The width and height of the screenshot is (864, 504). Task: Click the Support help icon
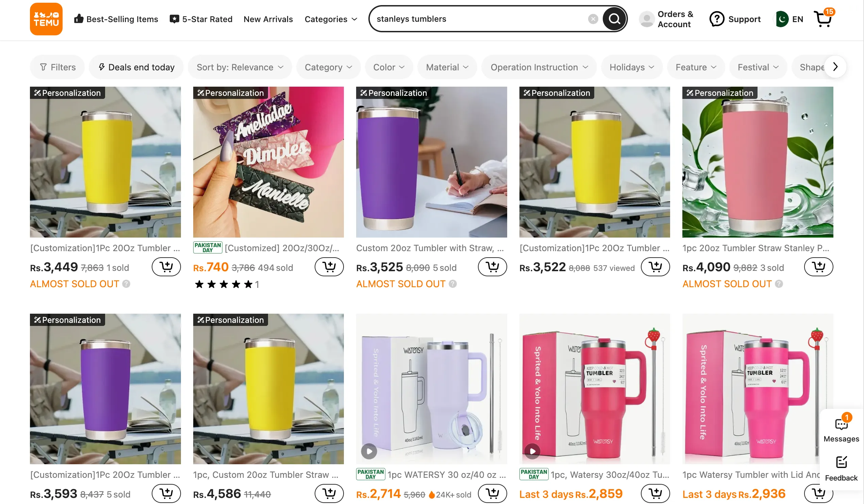(x=717, y=19)
